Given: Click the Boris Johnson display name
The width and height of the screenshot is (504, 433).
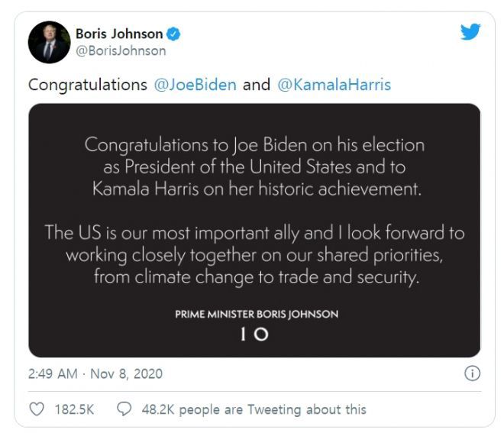Looking at the screenshot, I should 119,34.
